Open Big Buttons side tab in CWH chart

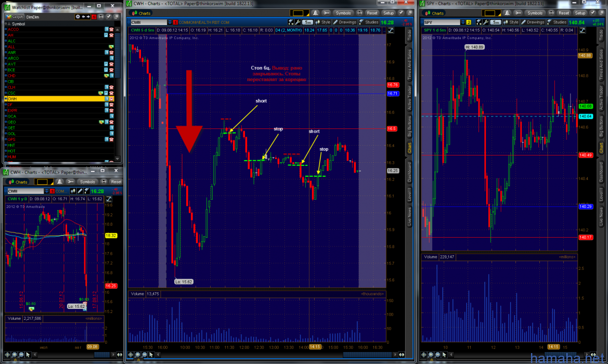click(409, 126)
